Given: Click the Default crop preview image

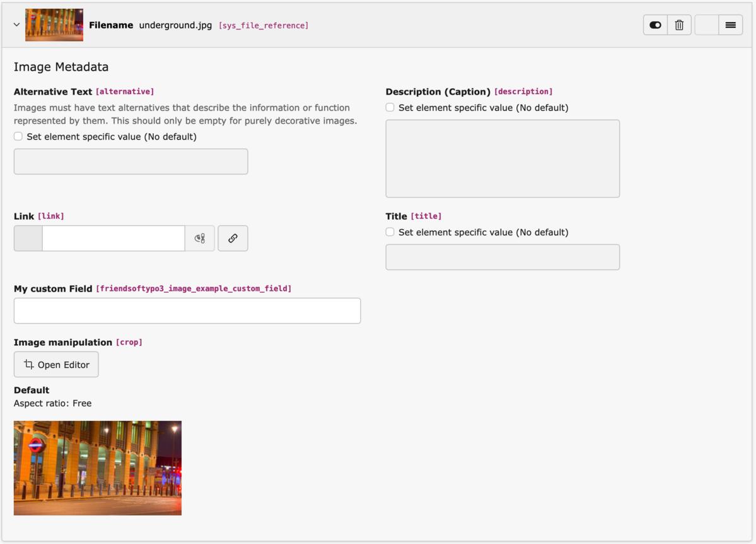Looking at the screenshot, I should [97, 468].
